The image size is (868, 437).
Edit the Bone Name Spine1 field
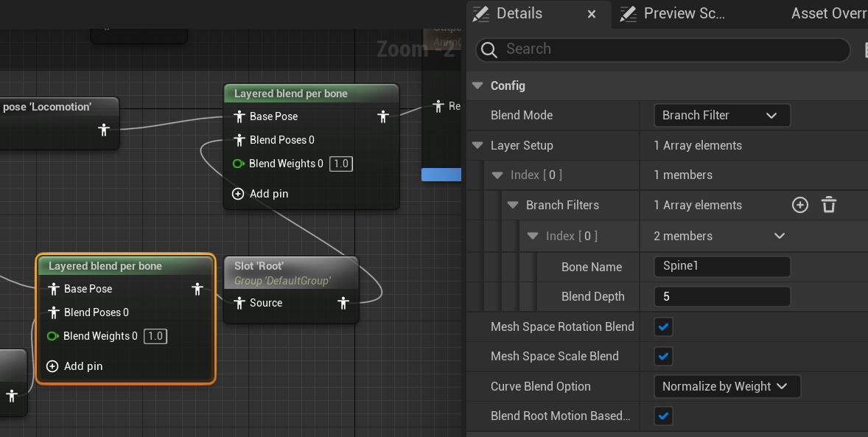coord(721,266)
